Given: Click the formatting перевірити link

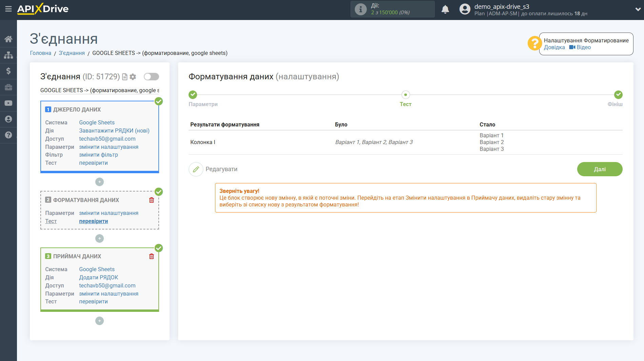Looking at the screenshot, I should tap(94, 221).
